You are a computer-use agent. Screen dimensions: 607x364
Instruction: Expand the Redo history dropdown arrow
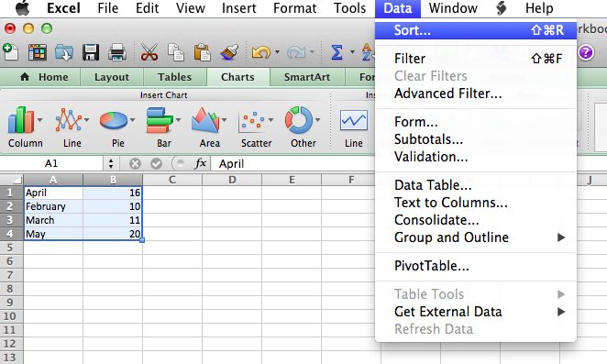312,52
